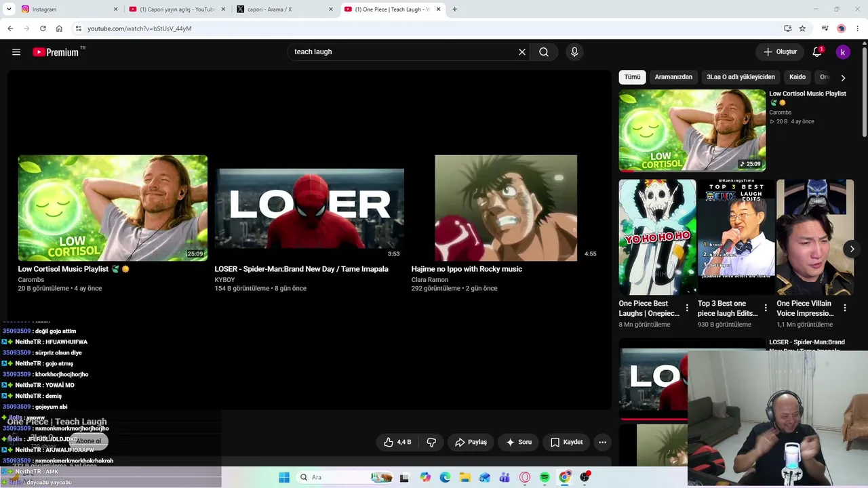Open the account avatar menu

(x=843, y=52)
